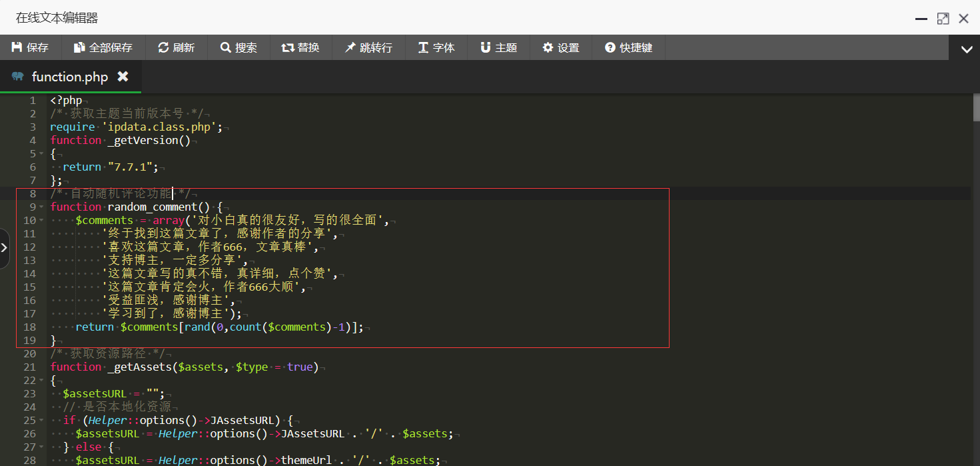Viewport: 980px width, 466px height.
Task: Open the 替换 replace tool
Action: [300, 47]
